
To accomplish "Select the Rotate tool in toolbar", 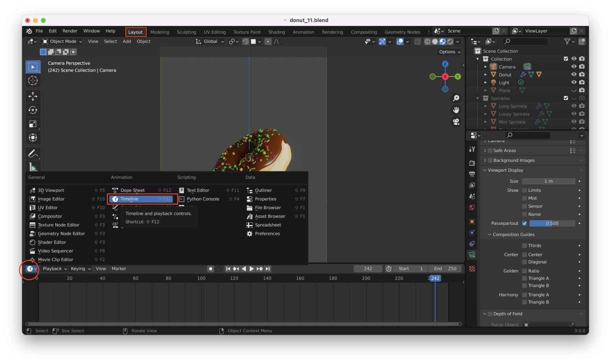I will 33,110.
